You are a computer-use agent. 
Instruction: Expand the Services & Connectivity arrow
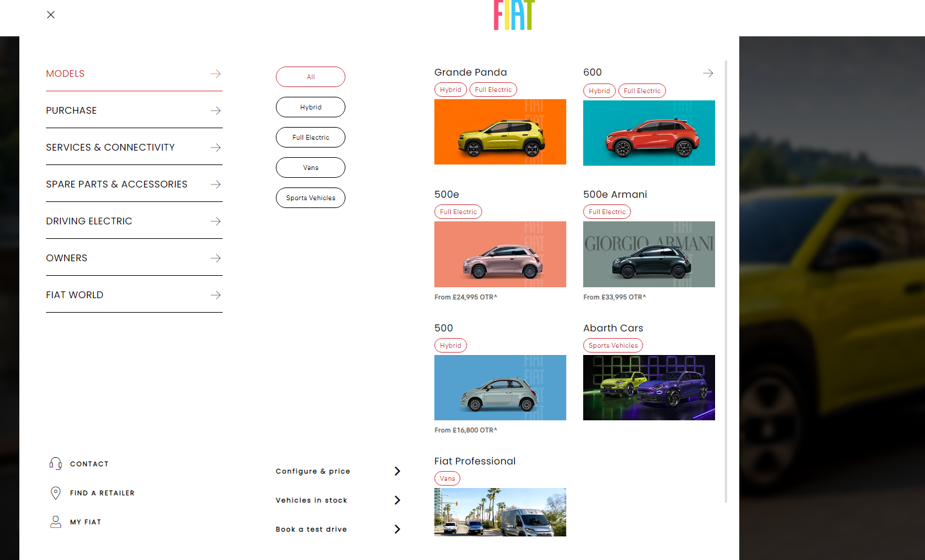[x=215, y=148]
